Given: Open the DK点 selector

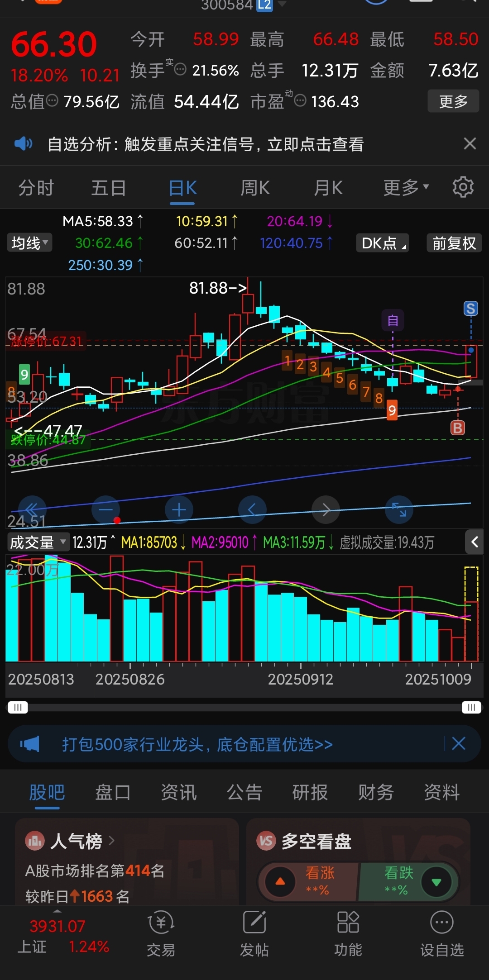Looking at the screenshot, I should 383,243.
